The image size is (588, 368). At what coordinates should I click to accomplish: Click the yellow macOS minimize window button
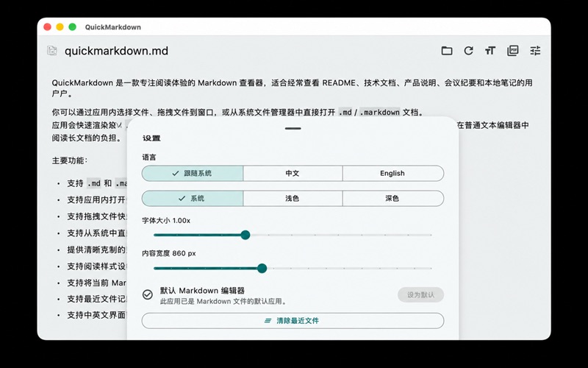60,27
